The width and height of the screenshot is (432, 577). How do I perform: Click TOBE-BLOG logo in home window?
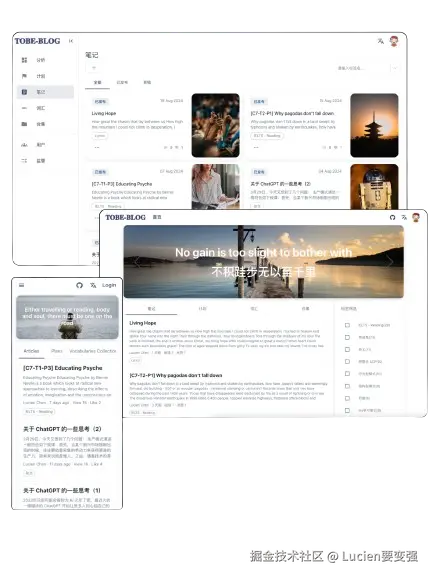[x=125, y=217]
